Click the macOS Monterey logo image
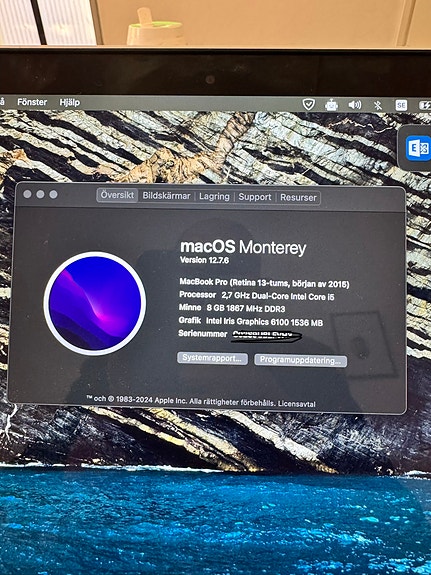 [95, 303]
